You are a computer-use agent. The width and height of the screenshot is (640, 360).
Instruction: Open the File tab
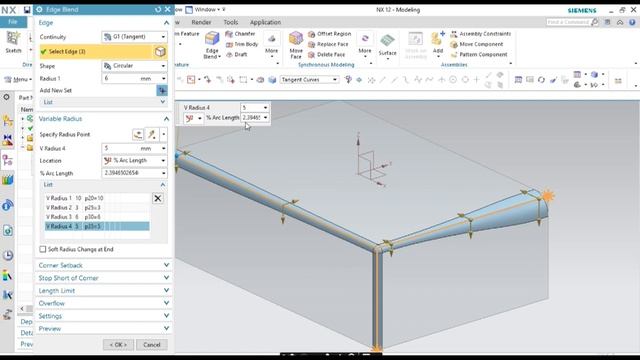point(13,22)
